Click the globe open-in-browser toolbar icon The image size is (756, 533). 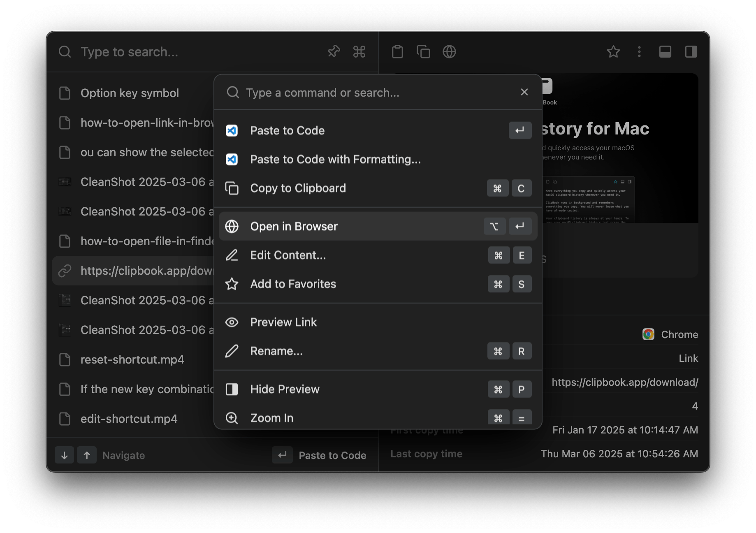pyautogui.click(x=449, y=52)
